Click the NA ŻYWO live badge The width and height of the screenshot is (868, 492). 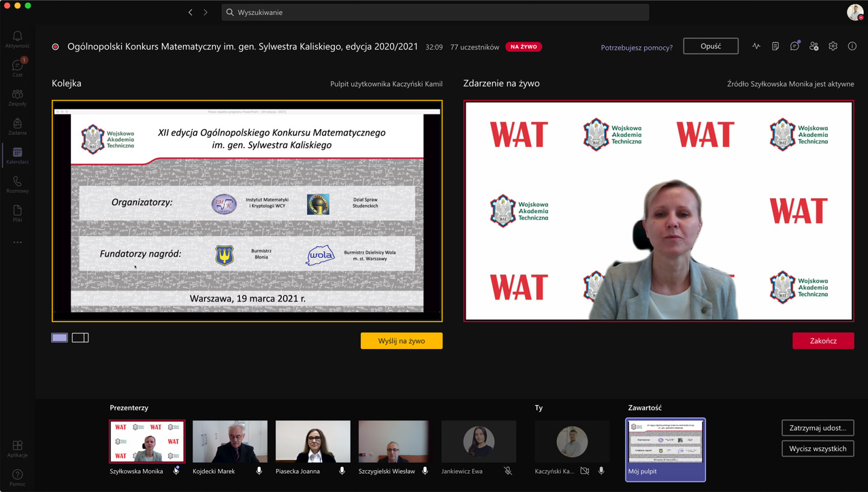pyautogui.click(x=524, y=47)
